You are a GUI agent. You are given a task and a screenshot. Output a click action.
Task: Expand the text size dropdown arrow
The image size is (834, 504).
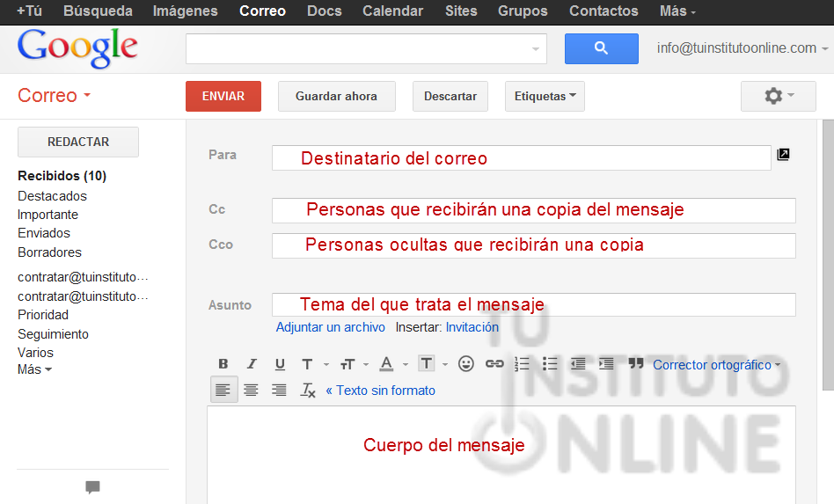366,365
